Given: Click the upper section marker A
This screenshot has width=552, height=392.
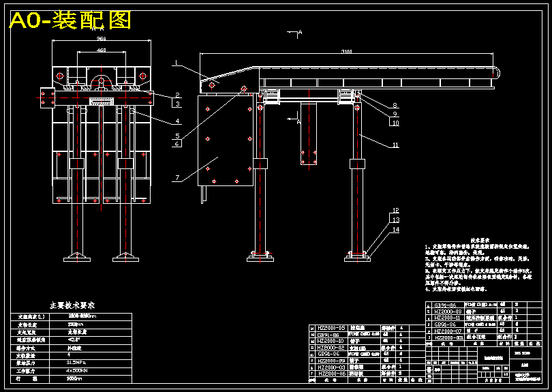Looking at the screenshot, I should [x=300, y=33].
